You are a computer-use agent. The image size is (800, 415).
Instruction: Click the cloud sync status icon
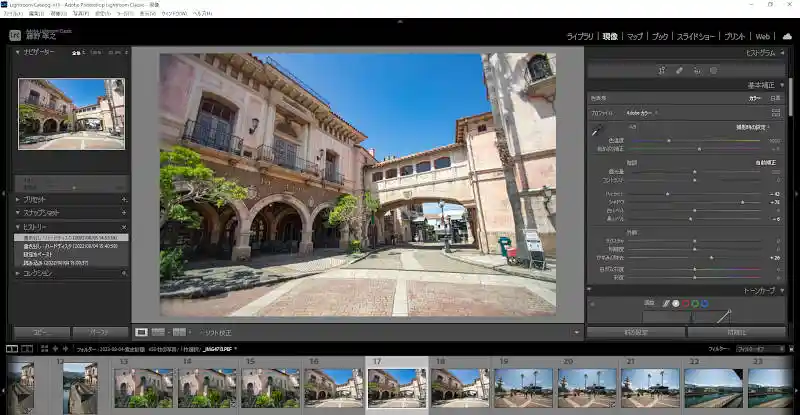787,36
